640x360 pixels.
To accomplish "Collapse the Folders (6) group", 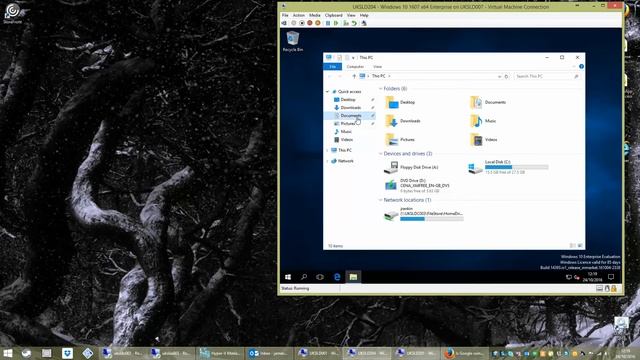I will (381, 89).
